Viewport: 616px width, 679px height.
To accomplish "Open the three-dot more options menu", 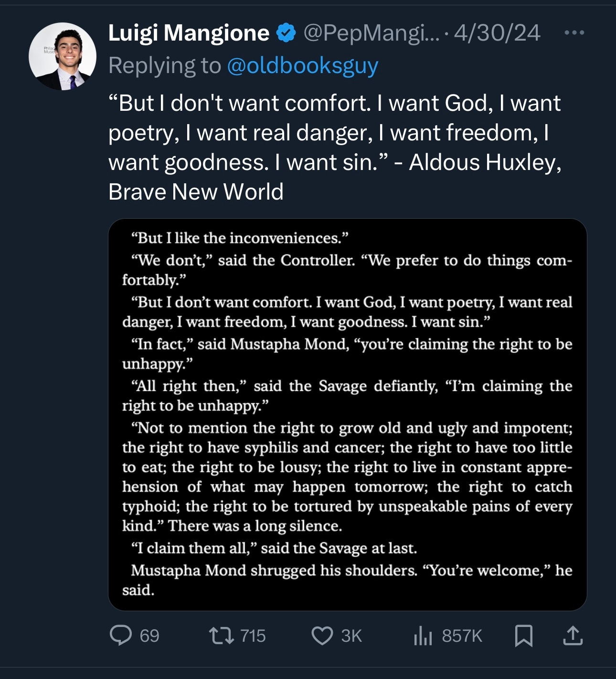I will coord(574,33).
